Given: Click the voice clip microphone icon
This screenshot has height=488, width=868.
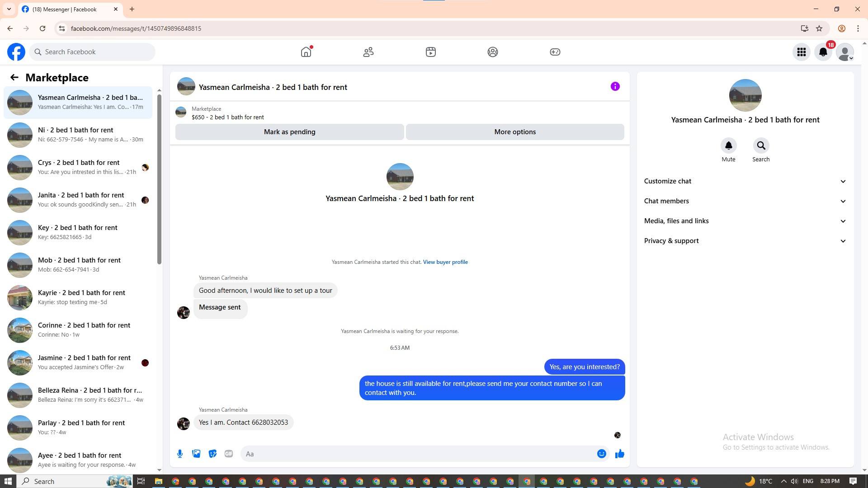Looking at the screenshot, I should [x=180, y=454].
